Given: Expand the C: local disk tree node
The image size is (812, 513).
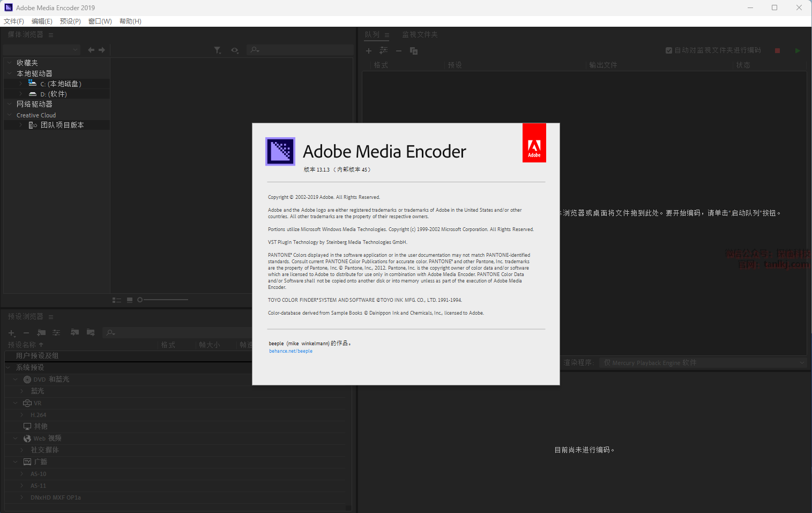Looking at the screenshot, I should tap(20, 84).
